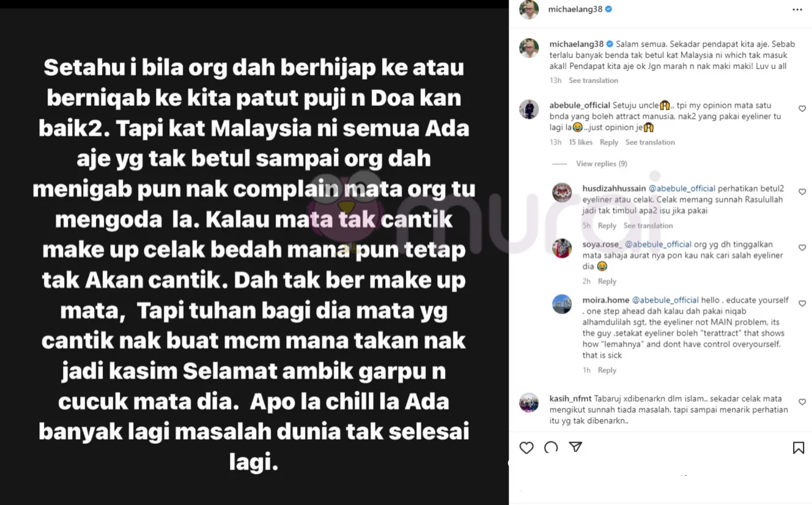Open abebule_official's avatar

(529, 109)
